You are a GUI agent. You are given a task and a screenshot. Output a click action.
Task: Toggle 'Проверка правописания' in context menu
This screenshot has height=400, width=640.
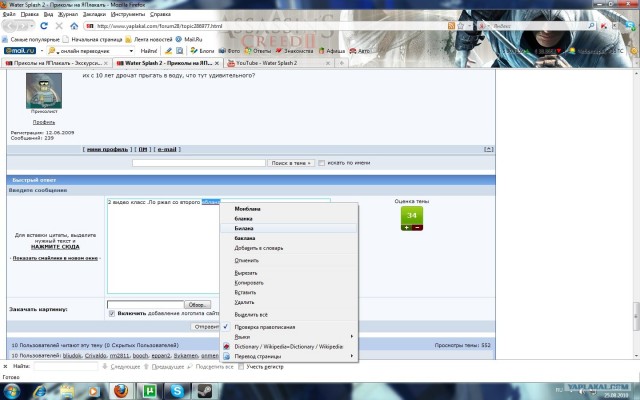pyautogui.click(x=289, y=327)
